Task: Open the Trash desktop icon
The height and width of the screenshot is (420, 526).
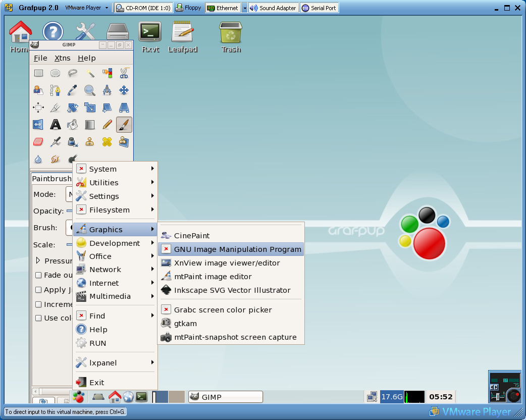Action: 231,37
